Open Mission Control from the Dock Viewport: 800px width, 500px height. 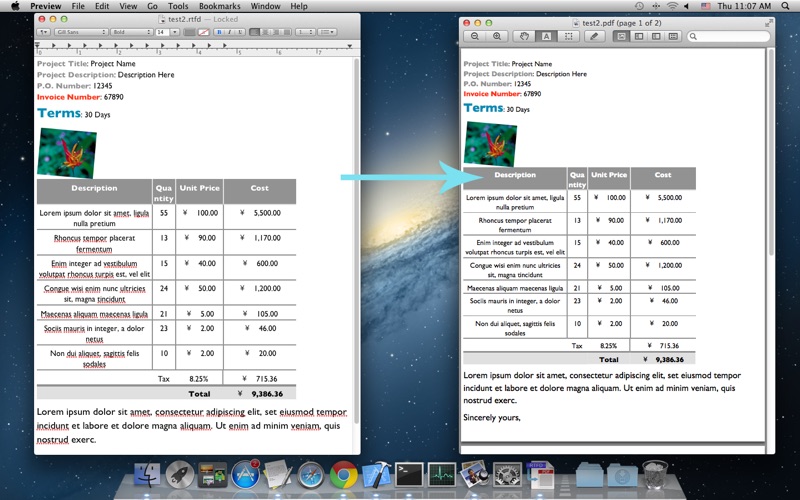212,475
